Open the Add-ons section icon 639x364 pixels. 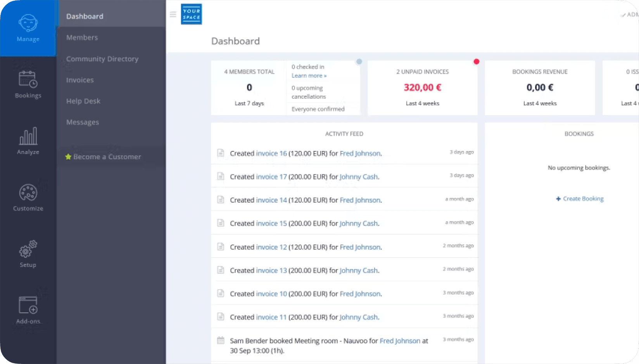28,306
